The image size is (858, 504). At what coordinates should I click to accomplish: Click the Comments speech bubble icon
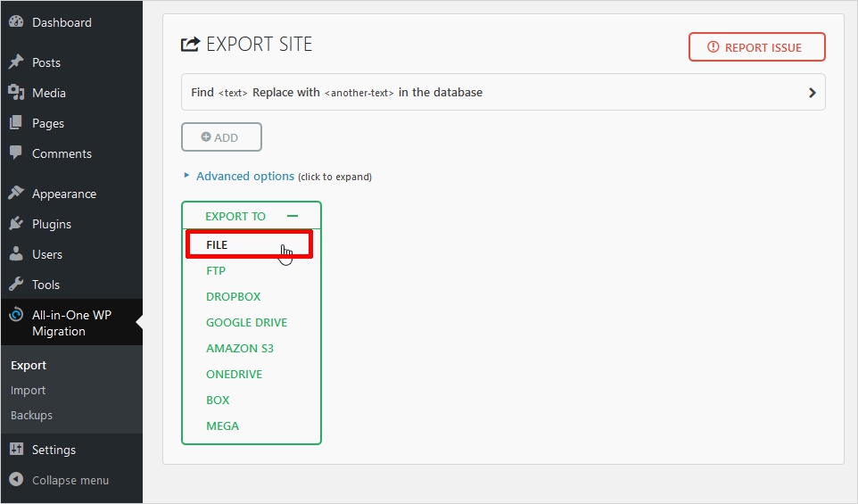pyautogui.click(x=16, y=153)
